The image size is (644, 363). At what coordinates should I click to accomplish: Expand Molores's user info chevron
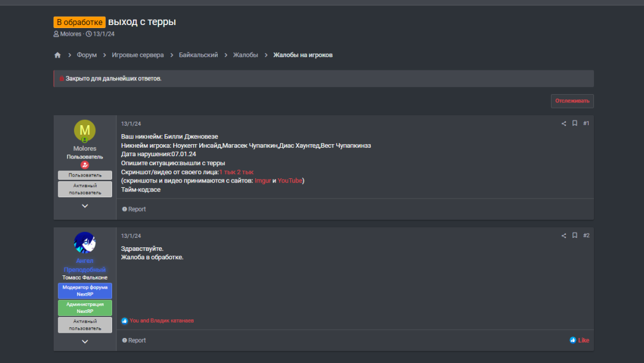point(85,206)
